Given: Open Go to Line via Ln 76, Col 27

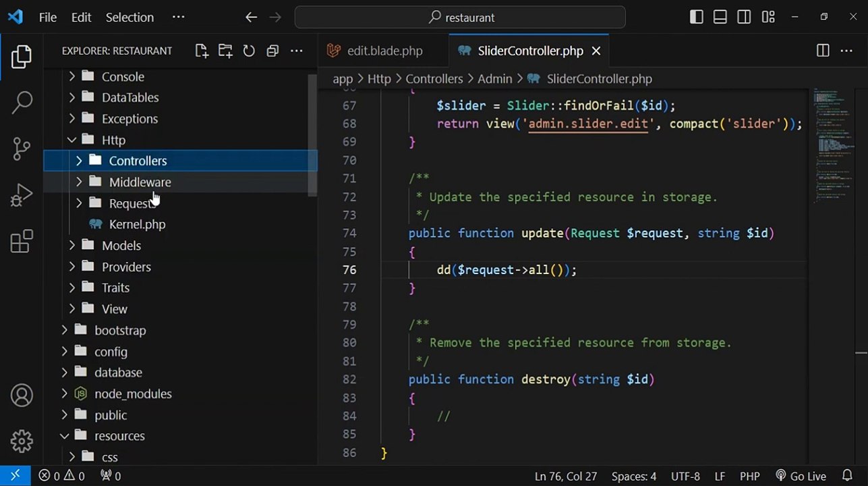Looking at the screenshot, I should 566,476.
